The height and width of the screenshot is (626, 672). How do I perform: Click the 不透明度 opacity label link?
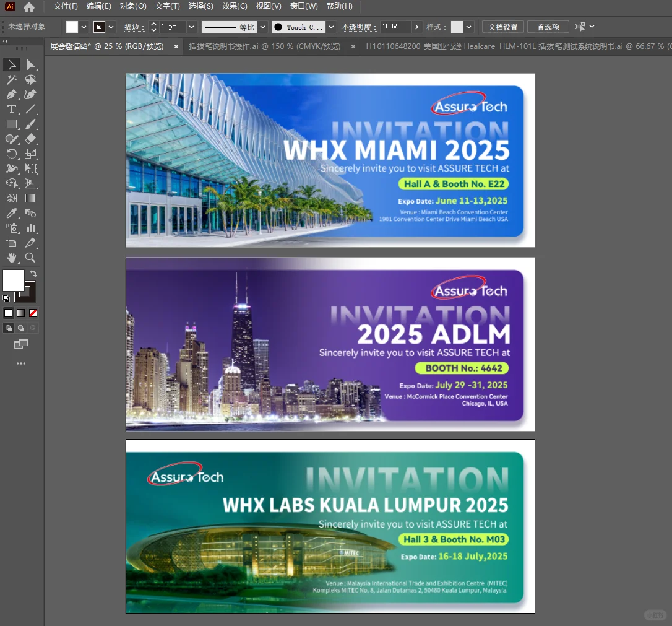(359, 27)
